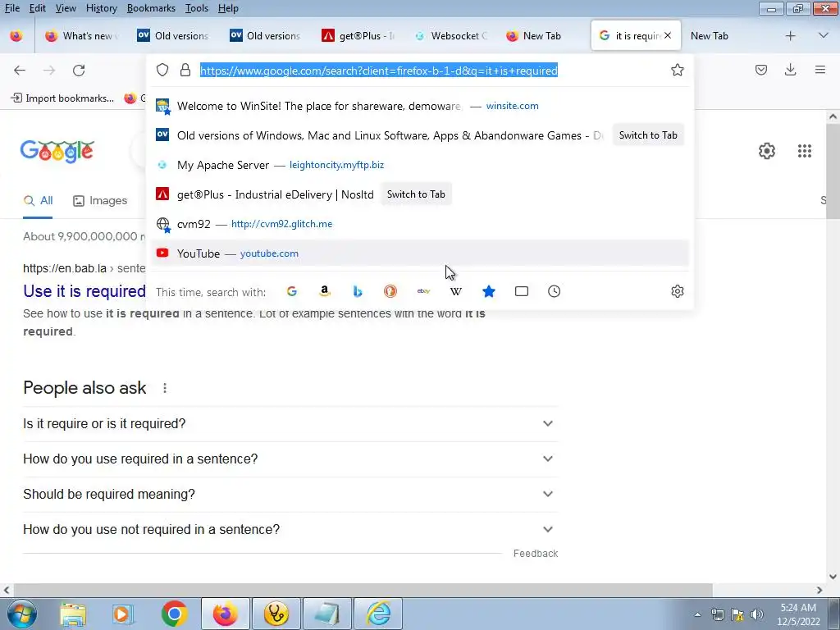Image resolution: width=840 pixels, height=630 pixels.
Task: Open the tracking protection shield icon
Action: (x=162, y=71)
